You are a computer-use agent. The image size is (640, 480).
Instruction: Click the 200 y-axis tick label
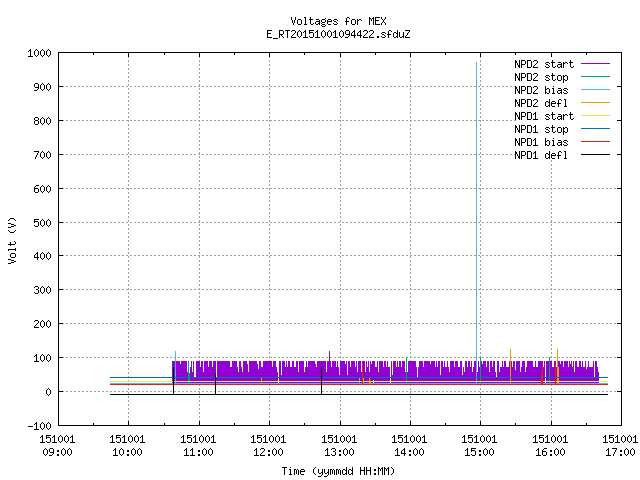tap(42, 324)
